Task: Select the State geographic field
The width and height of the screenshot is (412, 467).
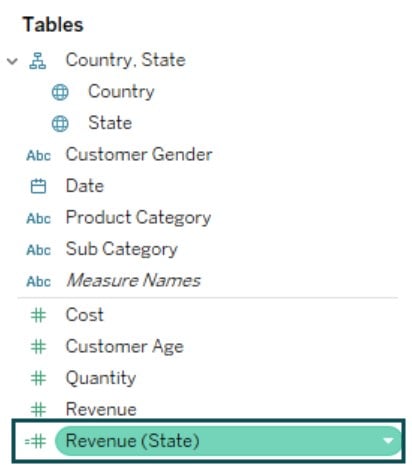Action: coord(110,123)
